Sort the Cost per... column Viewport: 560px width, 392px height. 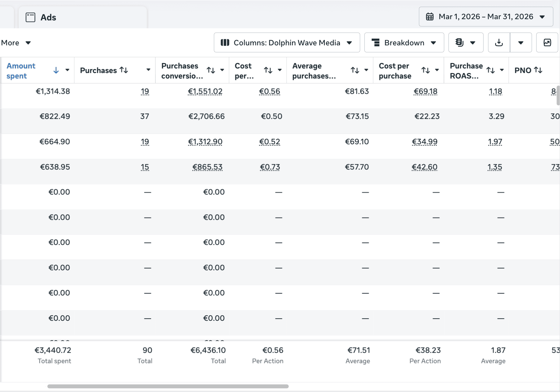[268, 70]
